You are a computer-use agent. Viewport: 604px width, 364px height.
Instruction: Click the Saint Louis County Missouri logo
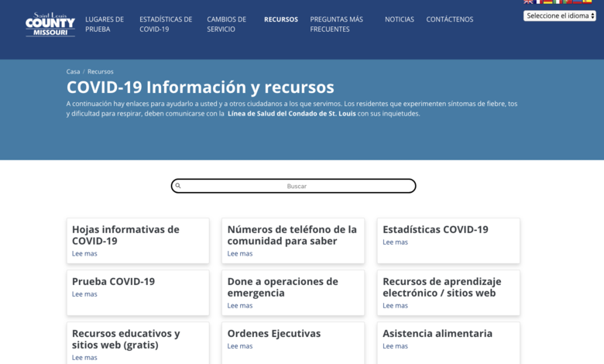(x=50, y=25)
